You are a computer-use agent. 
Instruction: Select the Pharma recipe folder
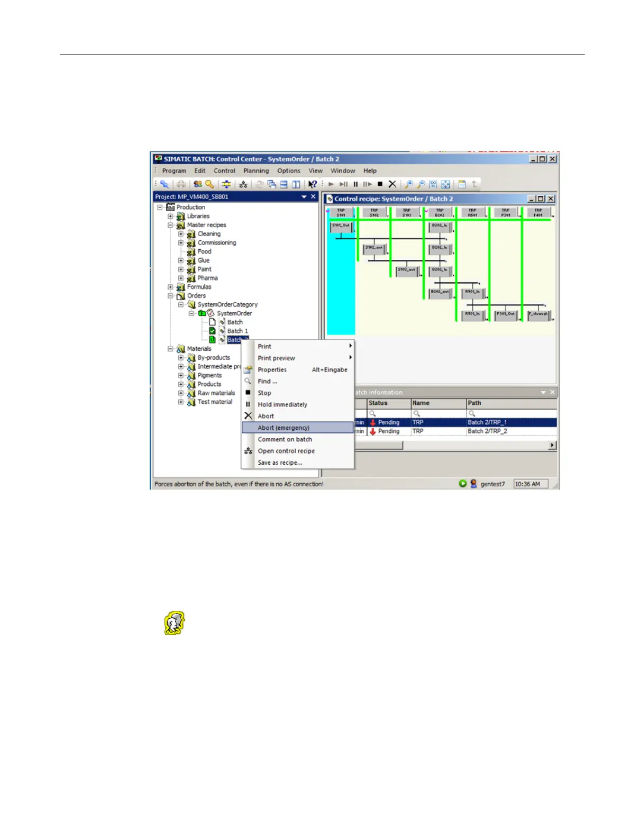point(207,278)
